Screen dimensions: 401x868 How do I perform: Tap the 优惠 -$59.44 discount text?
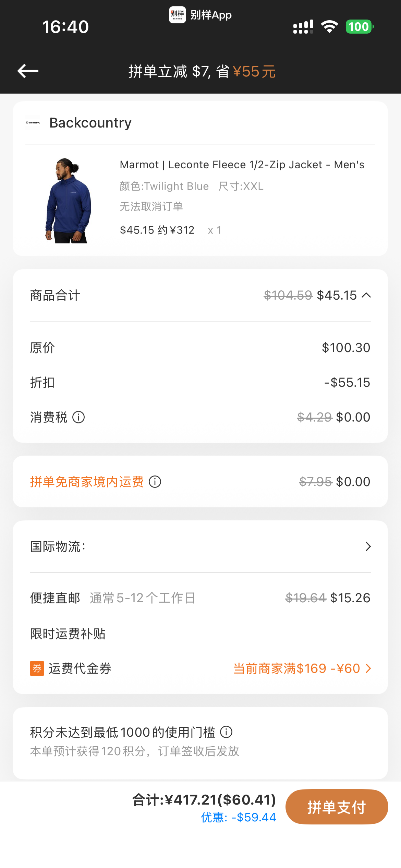(x=239, y=817)
